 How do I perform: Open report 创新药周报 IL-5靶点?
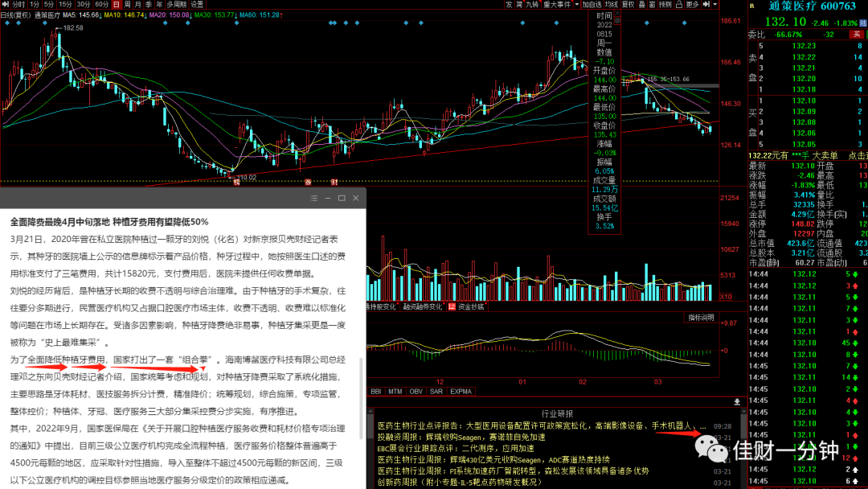[x=460, y=482]
